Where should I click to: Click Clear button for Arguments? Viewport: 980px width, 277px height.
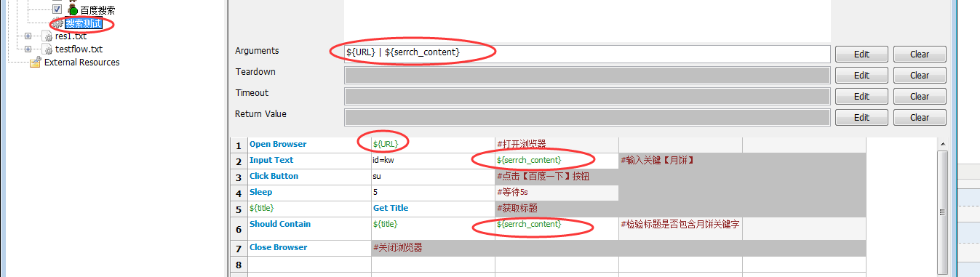point(920,54)
